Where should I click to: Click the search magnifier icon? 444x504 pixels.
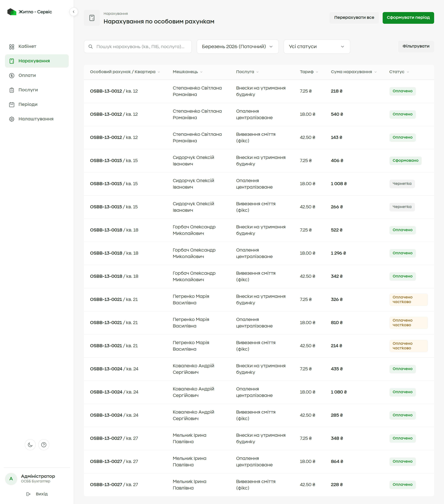(x=91, y=47)
